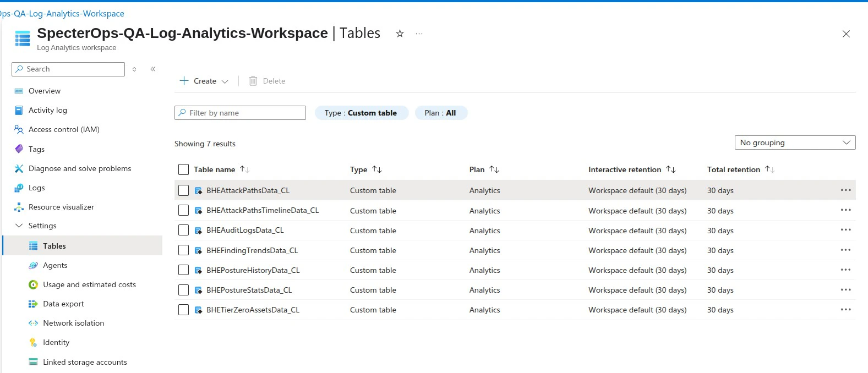Open row menu for BHETierZeroAssetsData_CL
Screen dimensions: 868x373
pos(846,310)
